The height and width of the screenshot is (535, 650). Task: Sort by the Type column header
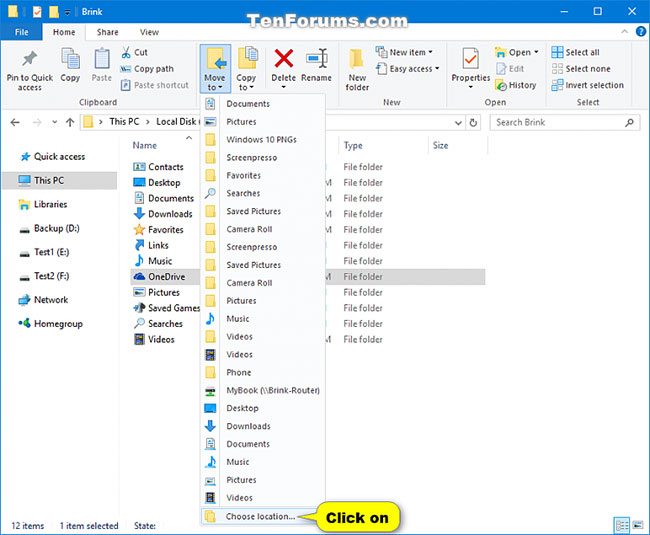(353, 145)
